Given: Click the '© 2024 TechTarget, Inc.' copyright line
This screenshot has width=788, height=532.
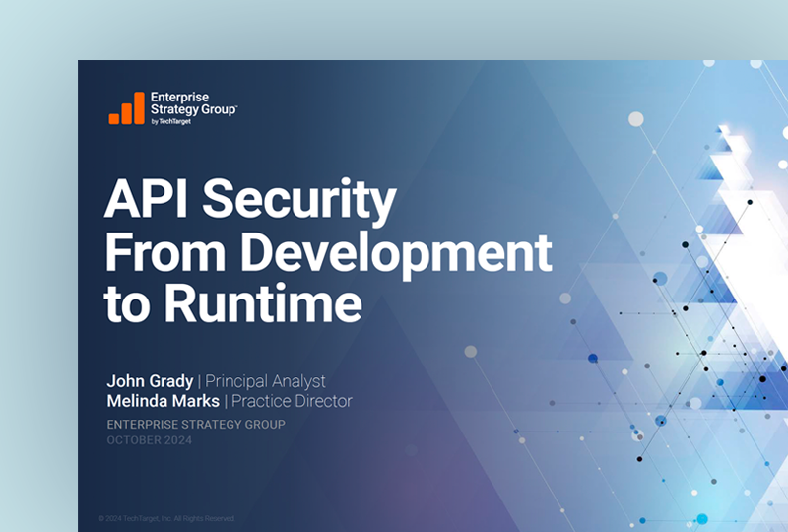Looking at the screenshot, I should pyautogui.click(x=166, y=518).
